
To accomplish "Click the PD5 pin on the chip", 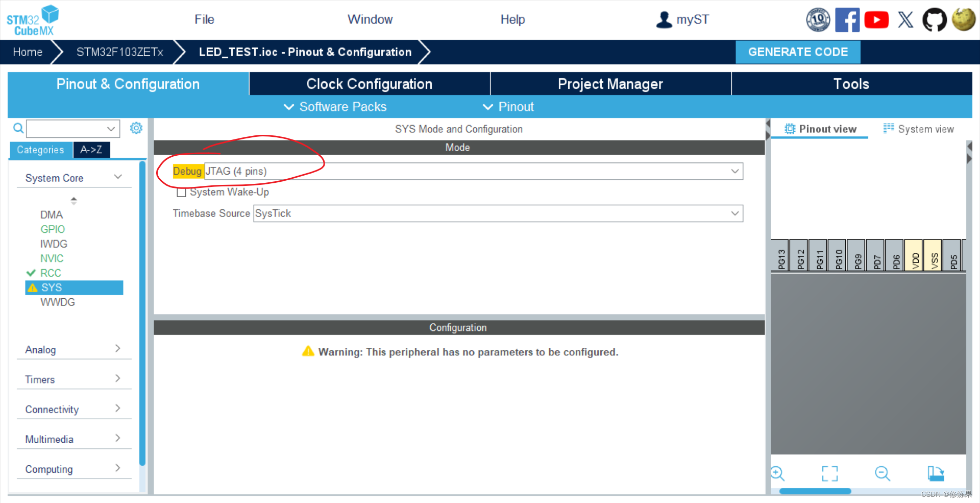I will [953, 255].
